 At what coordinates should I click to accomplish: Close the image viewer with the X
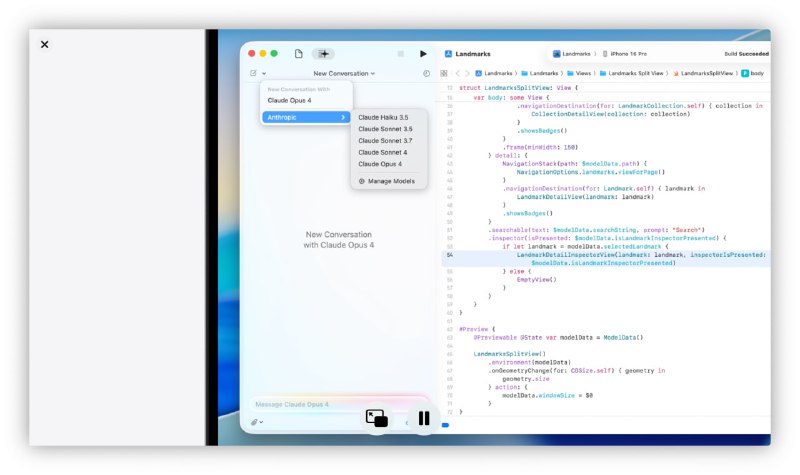(44, 44)
